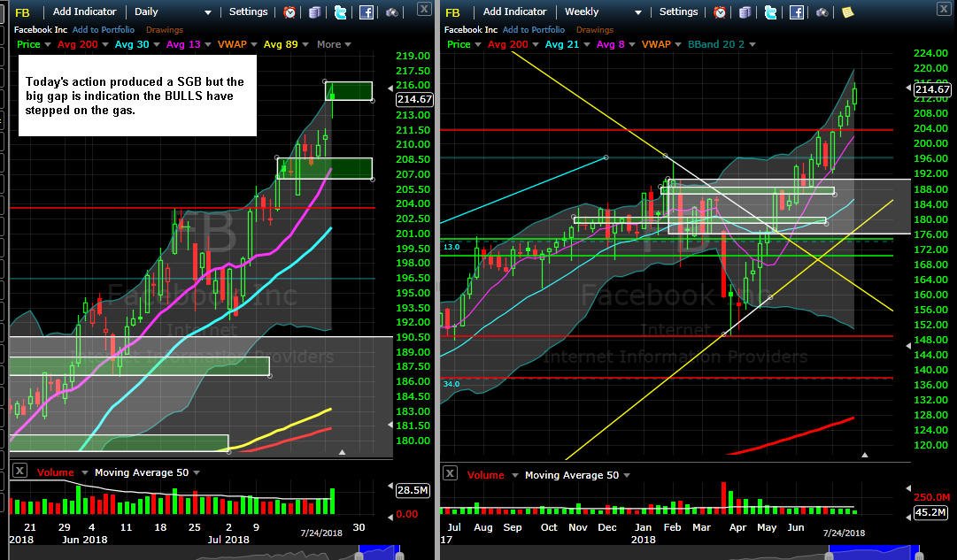Open Moving Average 50 dropdown on Weekly chart
Viewport: 957px width, 560px height.
(x=626, y=475)
